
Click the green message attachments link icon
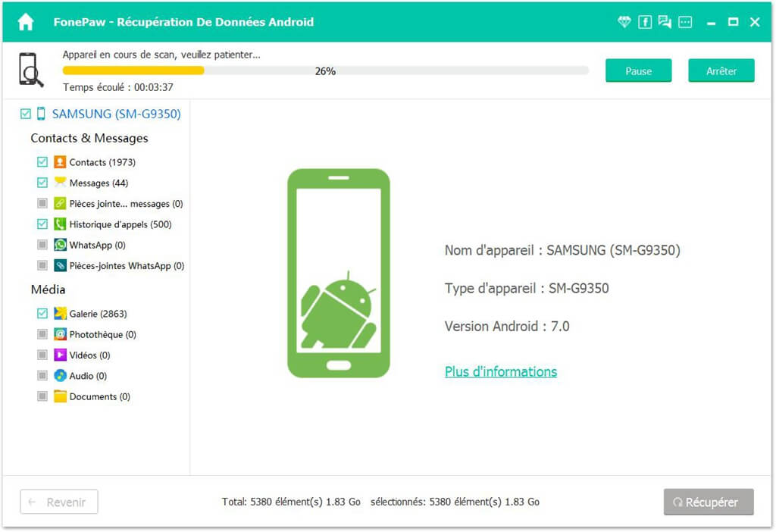[60, 203]
